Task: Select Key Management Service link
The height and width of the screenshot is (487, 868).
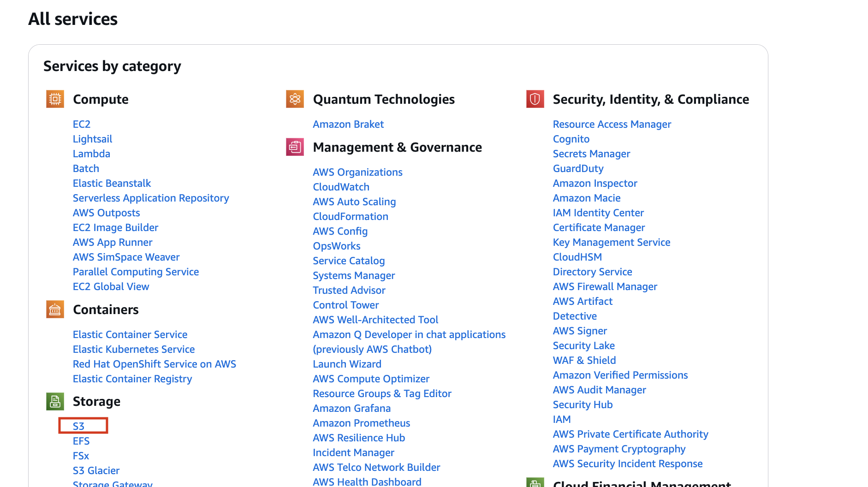Action: 612,242
